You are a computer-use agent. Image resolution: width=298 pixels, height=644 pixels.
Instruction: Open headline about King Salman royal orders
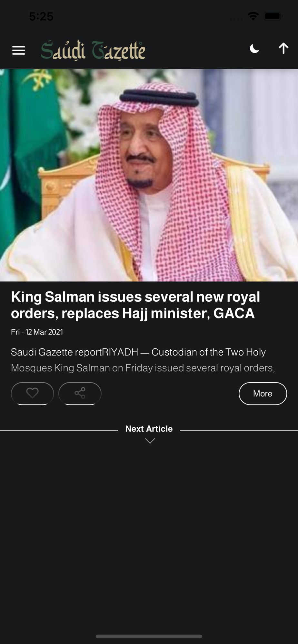click(135, 305)
